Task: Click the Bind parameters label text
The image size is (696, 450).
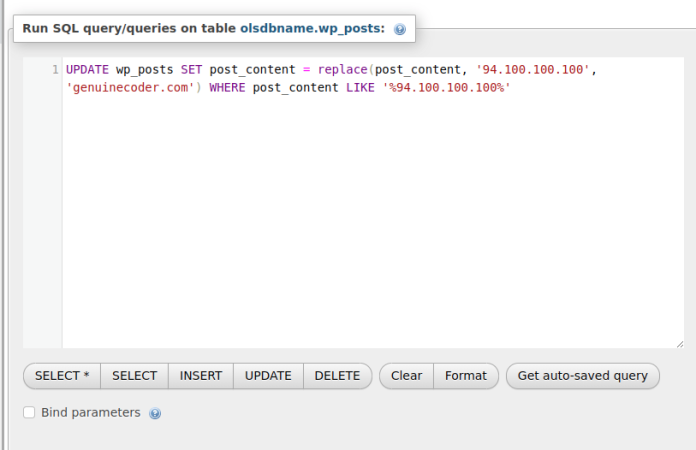Action: point(90,412)
